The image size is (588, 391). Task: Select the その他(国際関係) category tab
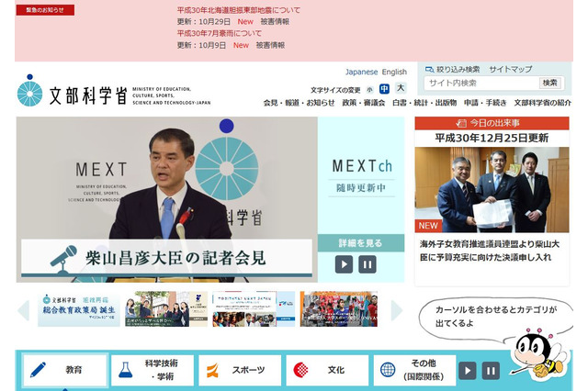pos(414,370)
